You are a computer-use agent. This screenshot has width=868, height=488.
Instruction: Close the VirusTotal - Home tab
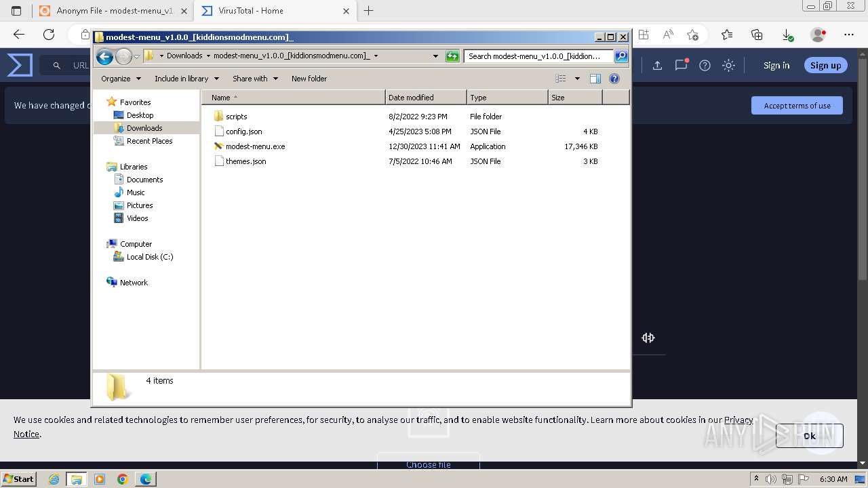coord(346,11)
